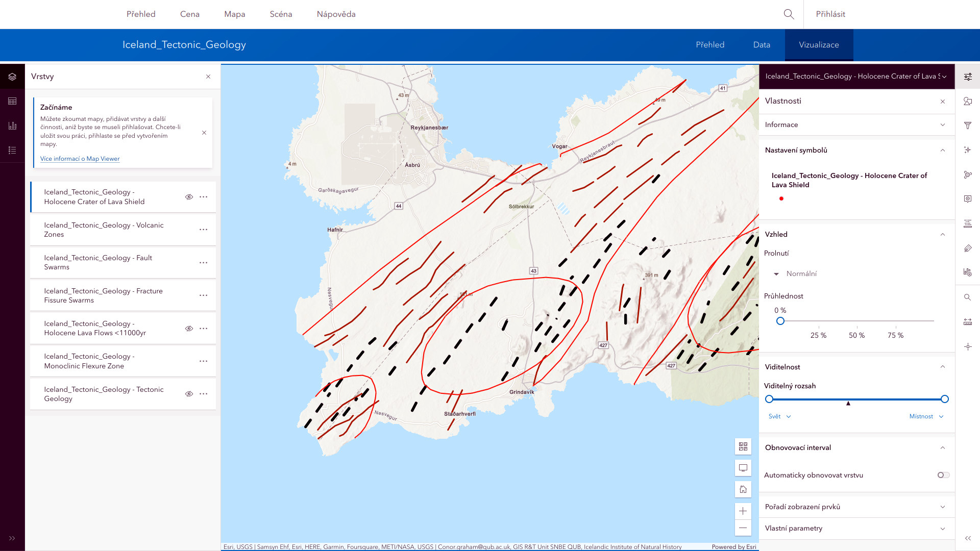Viewport: 980px width, 551px height.
Task: Click the Přihlásit sign-in button
Action: click(830, 14)
